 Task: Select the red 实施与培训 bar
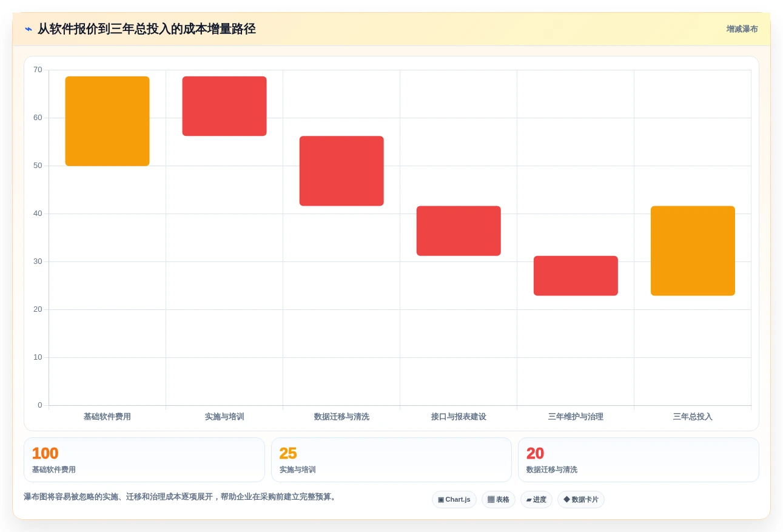coord(224,106)
